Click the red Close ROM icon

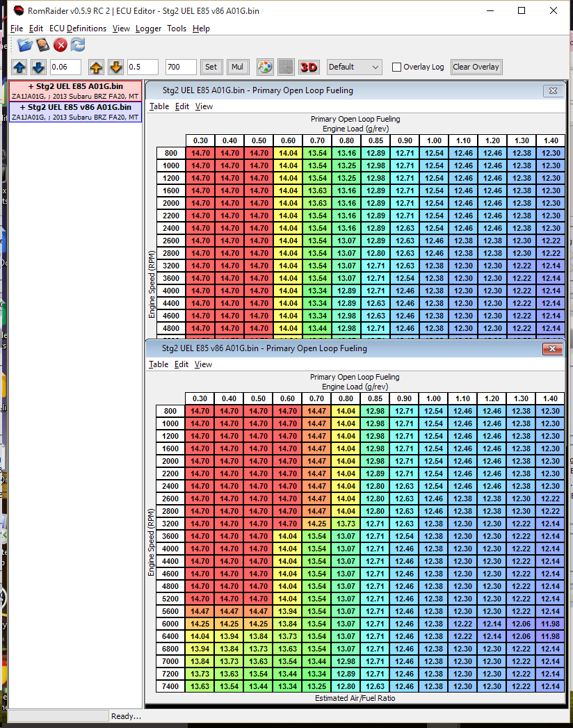pos(60,45)
